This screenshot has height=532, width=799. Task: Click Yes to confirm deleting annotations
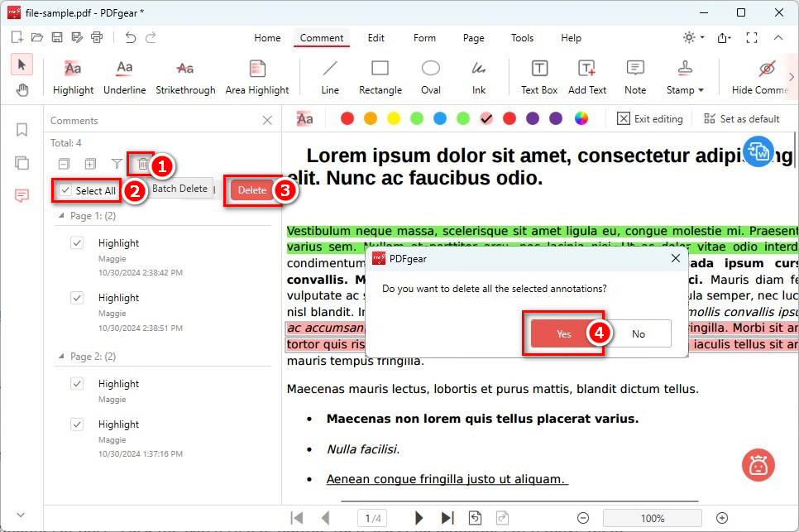coord(564,333)
